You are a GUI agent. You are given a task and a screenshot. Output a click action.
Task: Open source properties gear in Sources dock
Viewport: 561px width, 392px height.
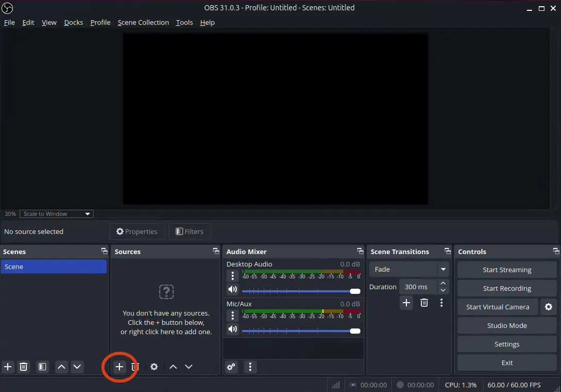click(154, 367)
